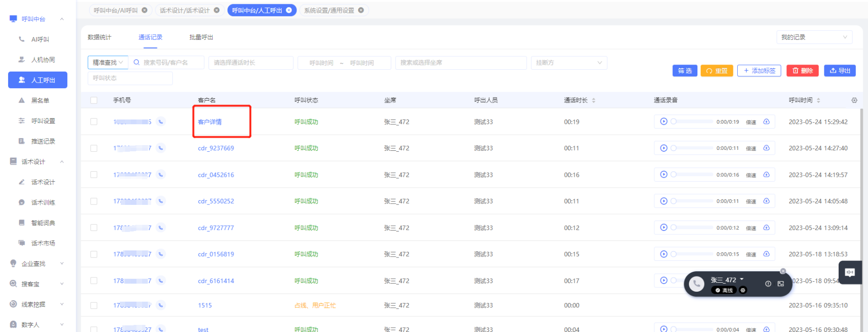This screenshot has height=332, width=868.
Task: Play the recording of the 15:29:42 call
Action: pyautogui.click(x=663, y=121)
